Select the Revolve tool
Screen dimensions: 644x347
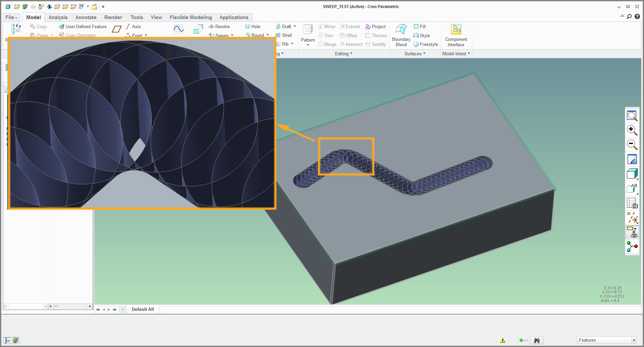pos(219,26)
